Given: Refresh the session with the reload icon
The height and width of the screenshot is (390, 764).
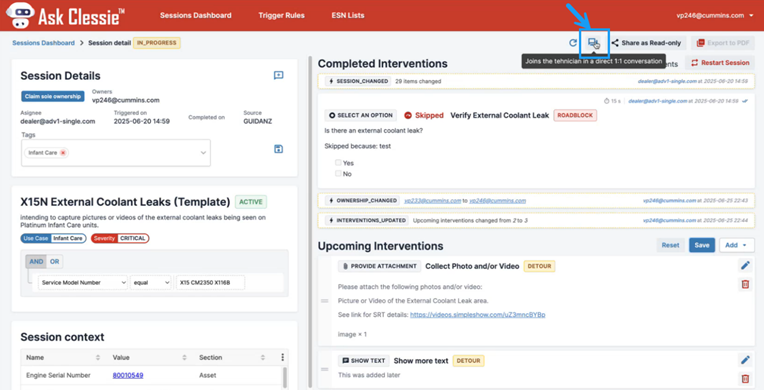Looking at the screenshot, I should [x=573, y=43].
